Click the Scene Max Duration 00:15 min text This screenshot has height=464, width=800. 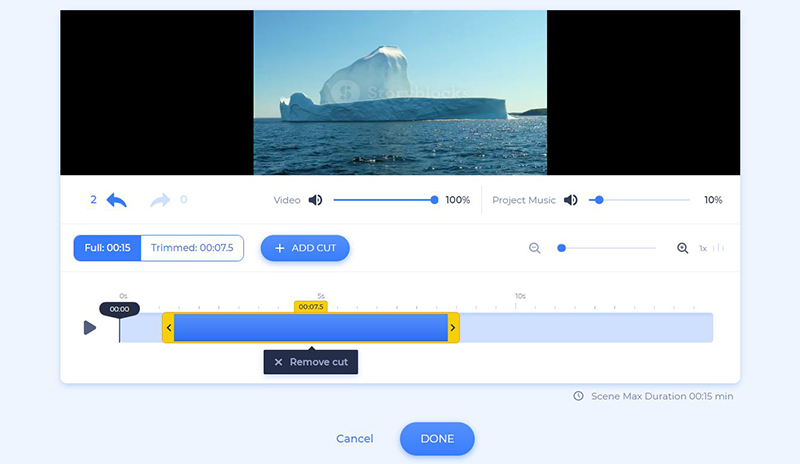(662, 396)
